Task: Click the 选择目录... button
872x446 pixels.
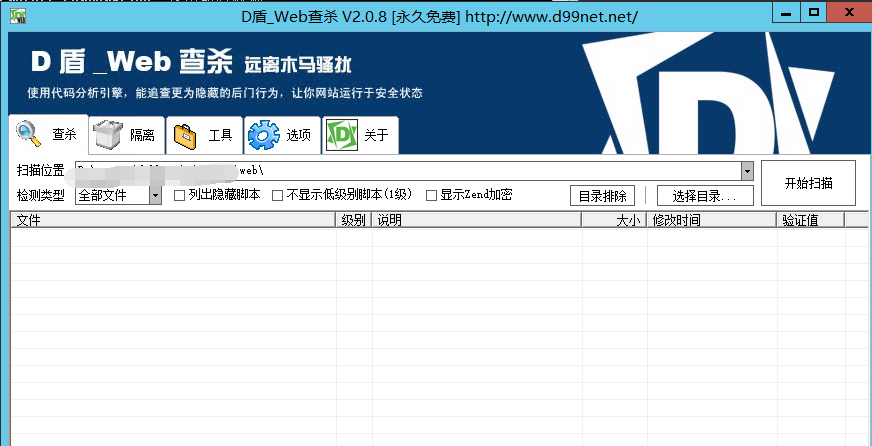Action: 704,196
